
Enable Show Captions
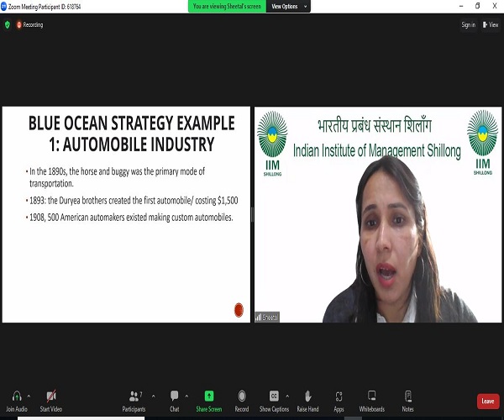[274, 401]
